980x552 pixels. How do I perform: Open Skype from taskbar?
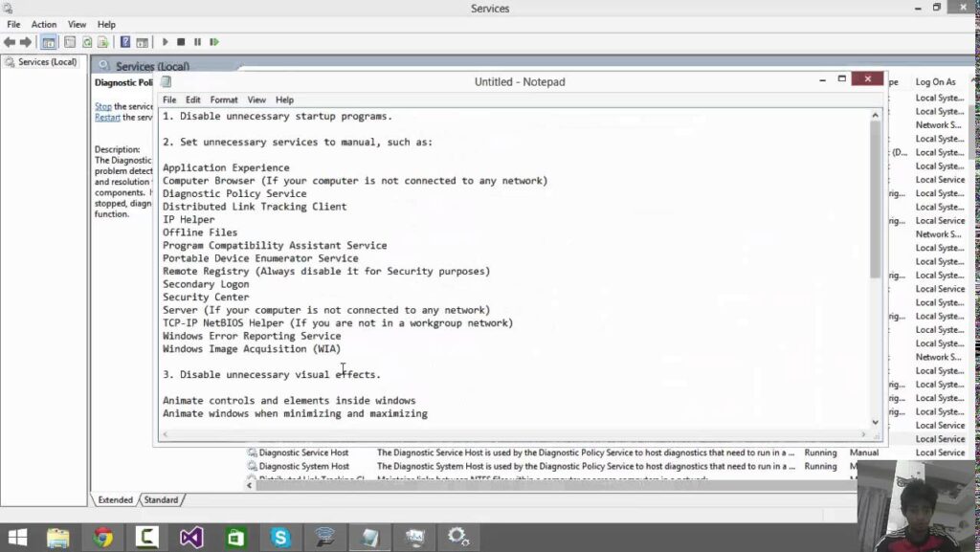280,537
